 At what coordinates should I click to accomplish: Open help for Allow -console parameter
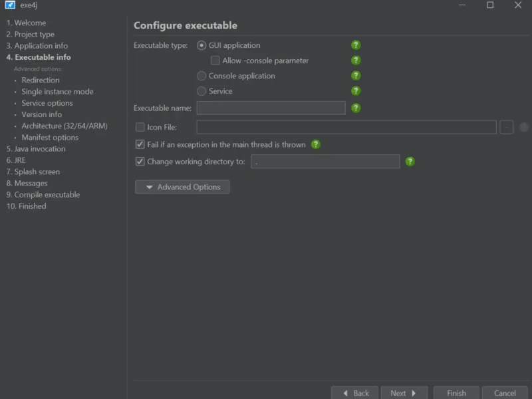[356, 61]
